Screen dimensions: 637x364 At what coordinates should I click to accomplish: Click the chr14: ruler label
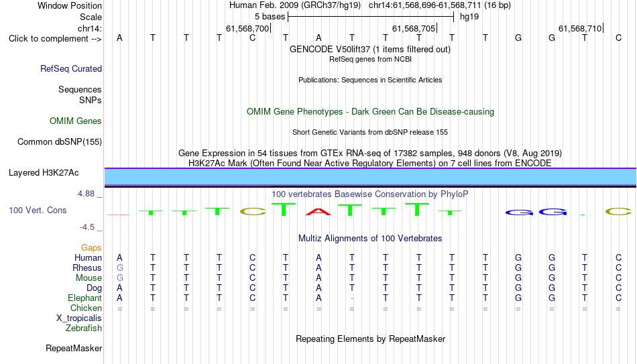(x=90, y=28)
